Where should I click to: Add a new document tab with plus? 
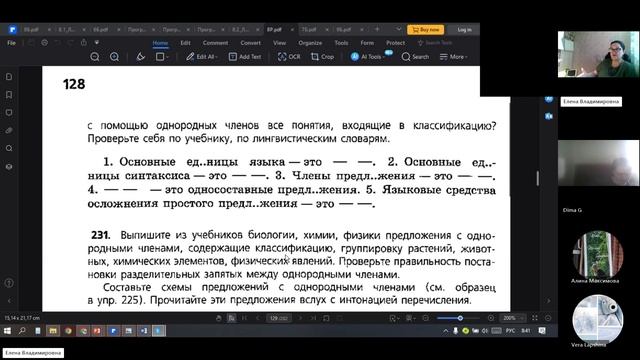[377, 29]
